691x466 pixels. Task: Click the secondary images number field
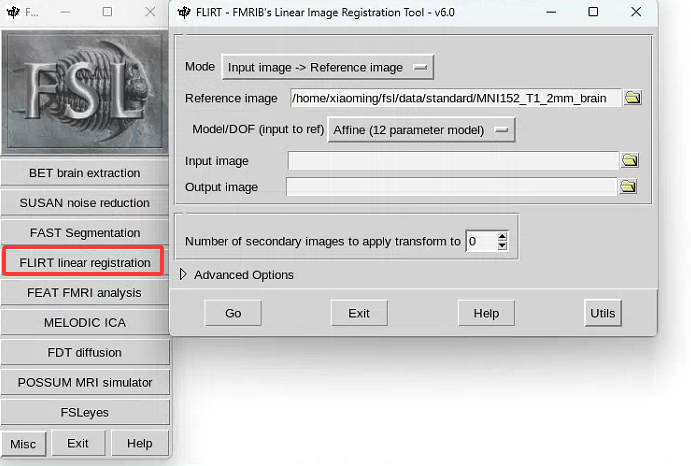coord(481,241)
